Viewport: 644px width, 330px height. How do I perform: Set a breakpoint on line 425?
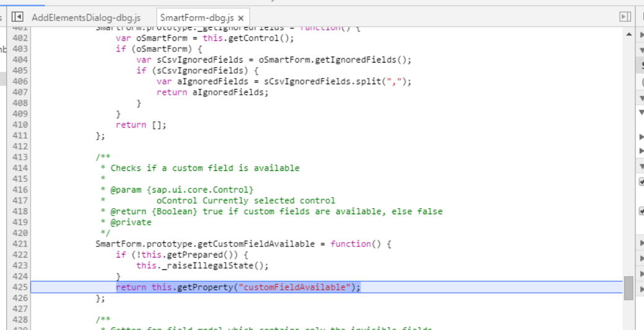pos(19,287)
